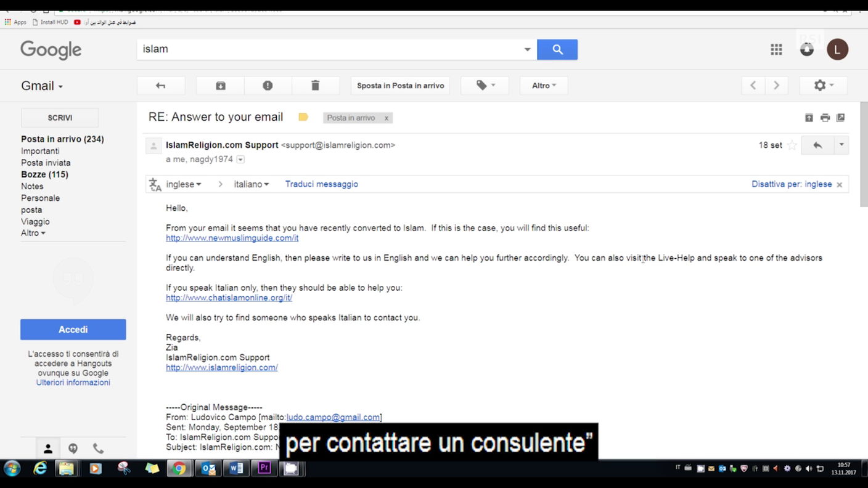Click the blue search magnifier button

pyautogui.click(x=557, y=49)
